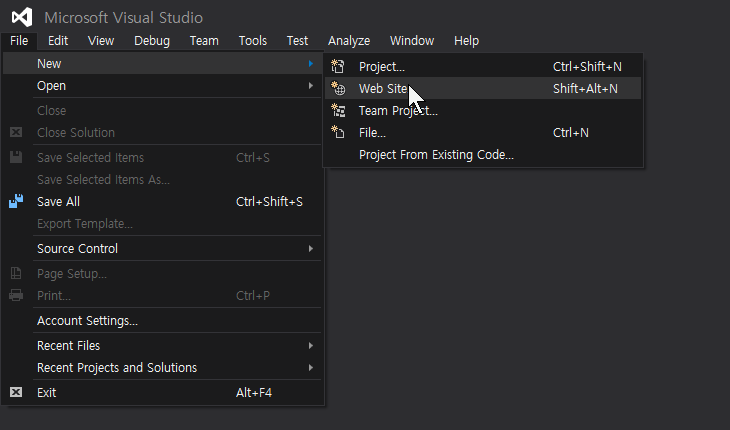Image resolution: width=730 pixels, height=430 pixels.
Task: Select Recent Projects and Solutions entry
Action: pos(162,368)
